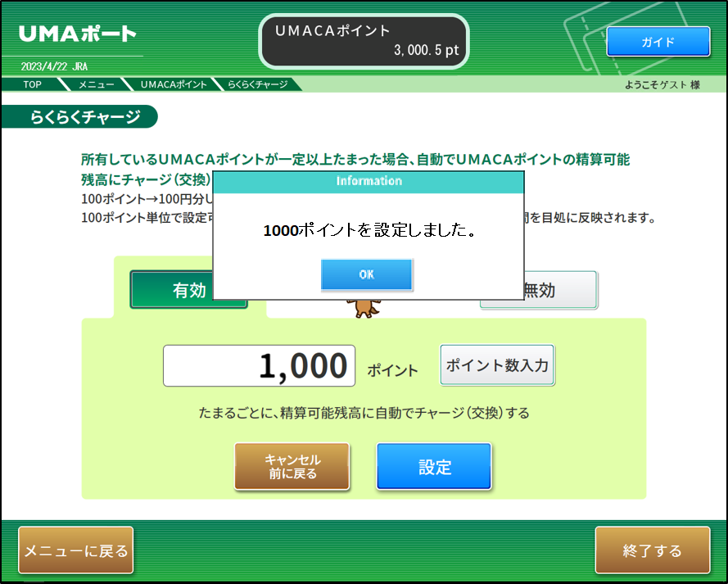Click the 1,000 point amount field

[260, 366]
